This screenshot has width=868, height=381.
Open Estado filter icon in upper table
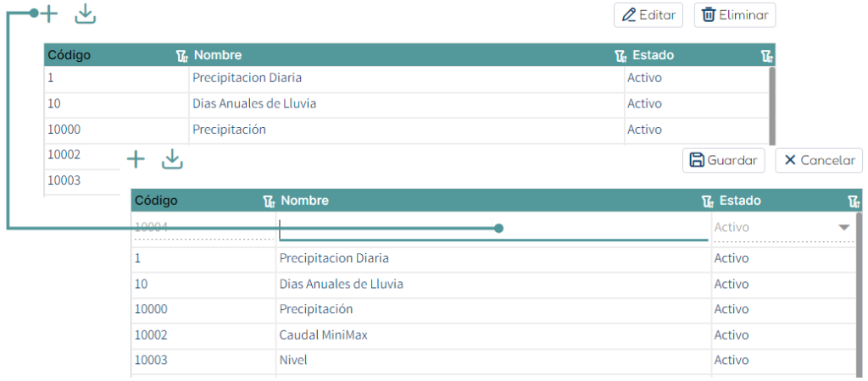click(x=766, y=55)
